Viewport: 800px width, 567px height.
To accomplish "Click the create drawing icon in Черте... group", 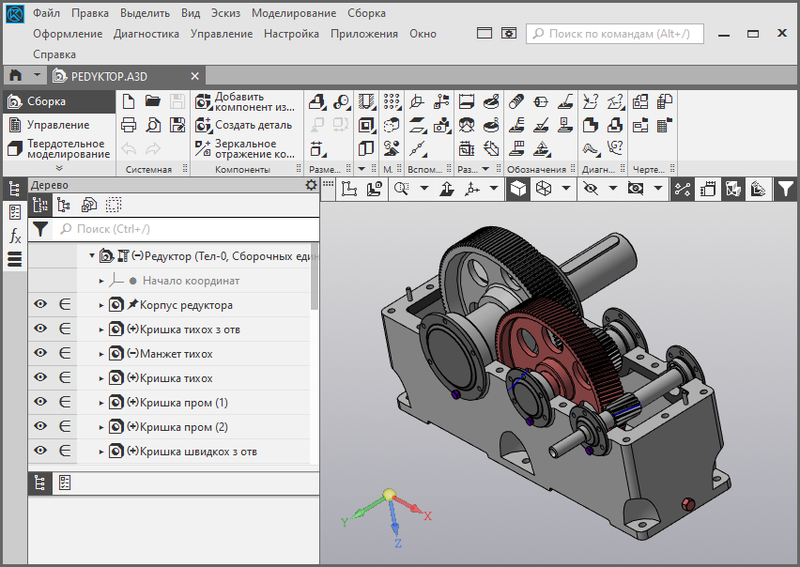I will (640, 102).
